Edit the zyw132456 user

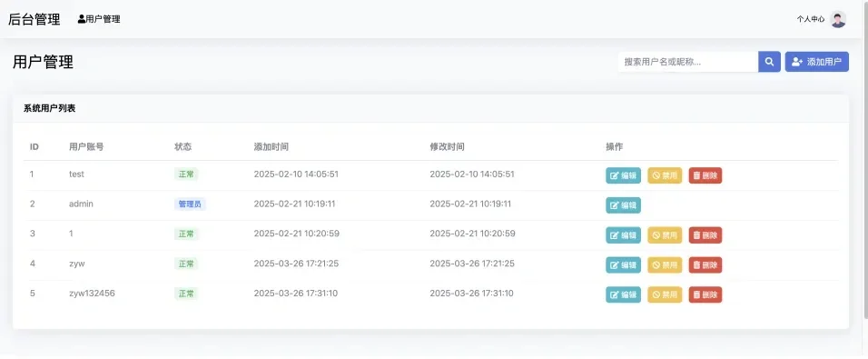[x=624, y=294]
